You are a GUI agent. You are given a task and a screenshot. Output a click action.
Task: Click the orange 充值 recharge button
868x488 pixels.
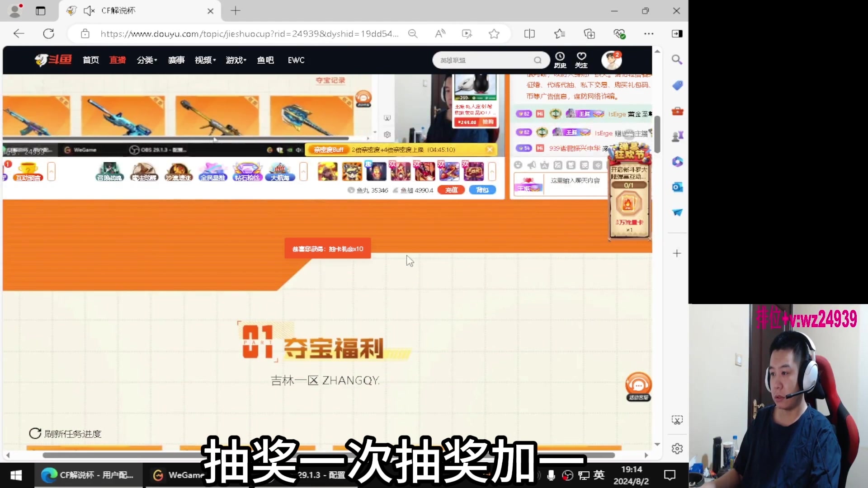pyautogui.click(x=451, y=190)
